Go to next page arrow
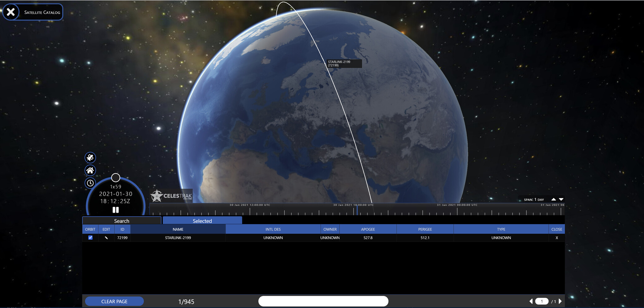644x308 pixels. point(560,301)
